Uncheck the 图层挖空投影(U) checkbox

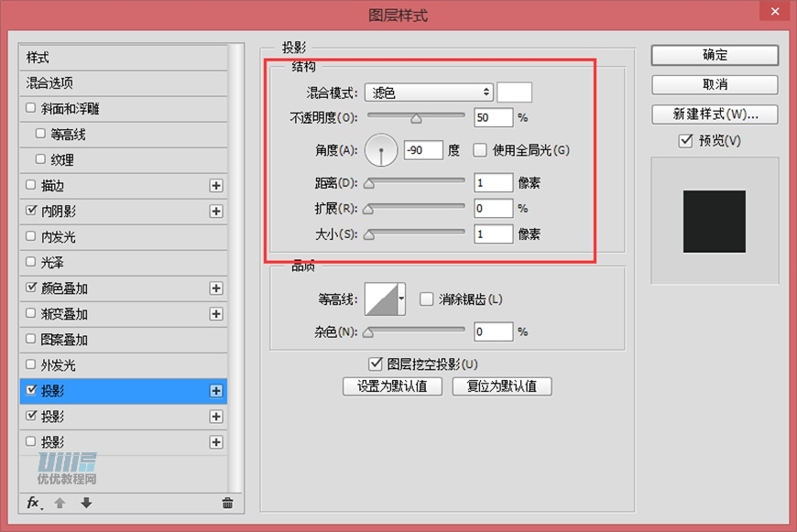click(375, 364)
